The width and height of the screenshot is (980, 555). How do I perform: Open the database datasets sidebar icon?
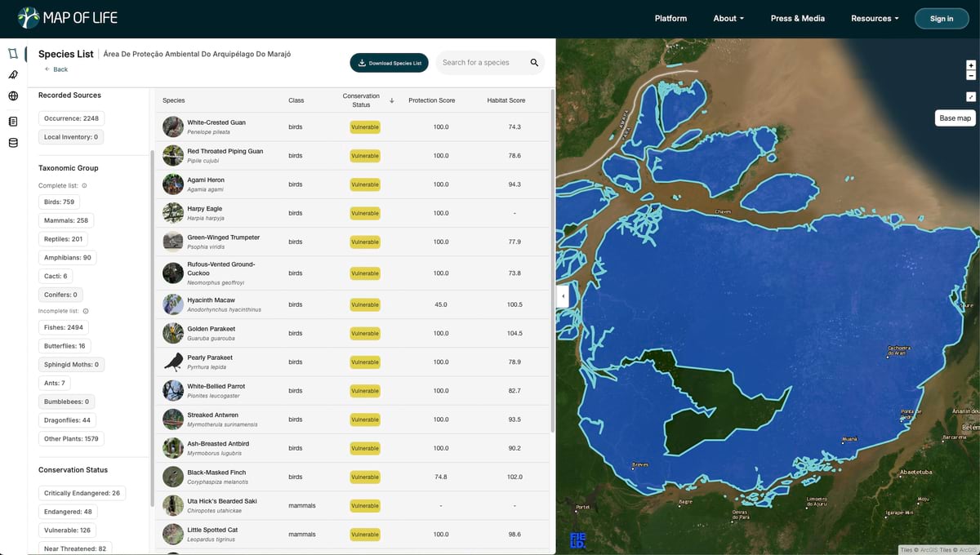coord(13,143)
